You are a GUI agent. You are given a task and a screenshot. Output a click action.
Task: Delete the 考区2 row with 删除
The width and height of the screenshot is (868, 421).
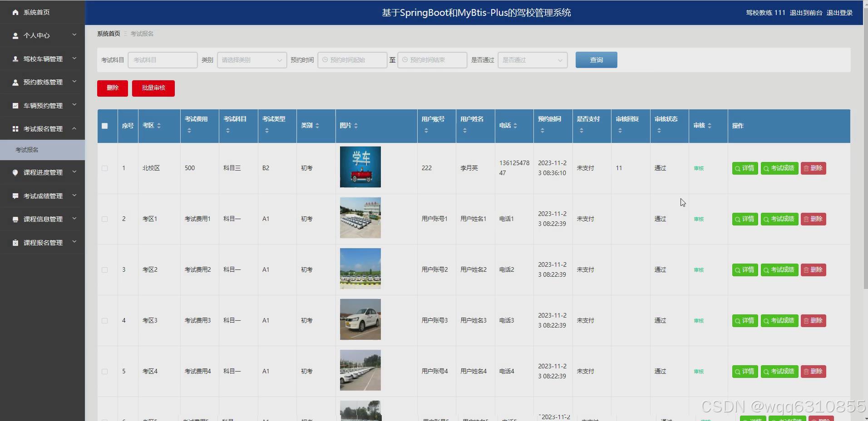(813, 270)
